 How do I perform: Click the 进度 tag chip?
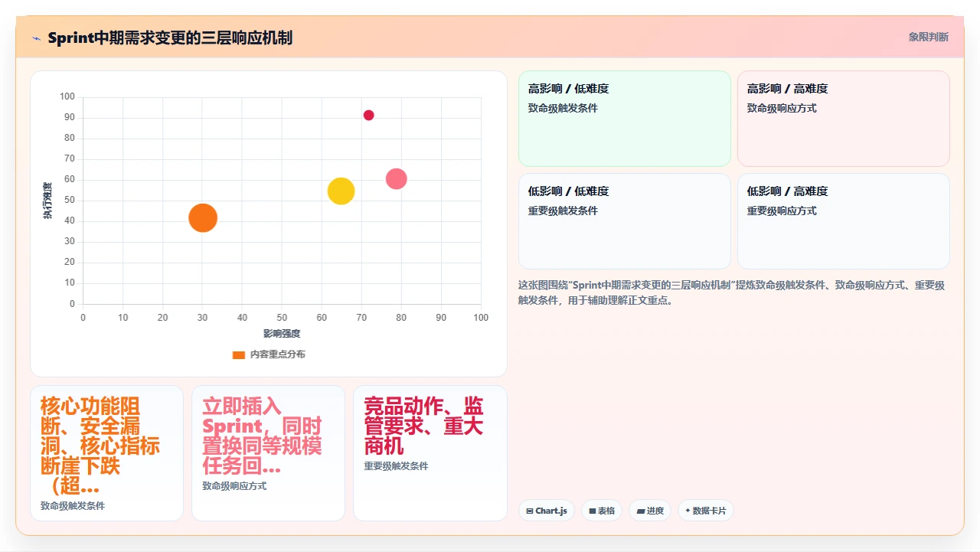click(650, 511)
